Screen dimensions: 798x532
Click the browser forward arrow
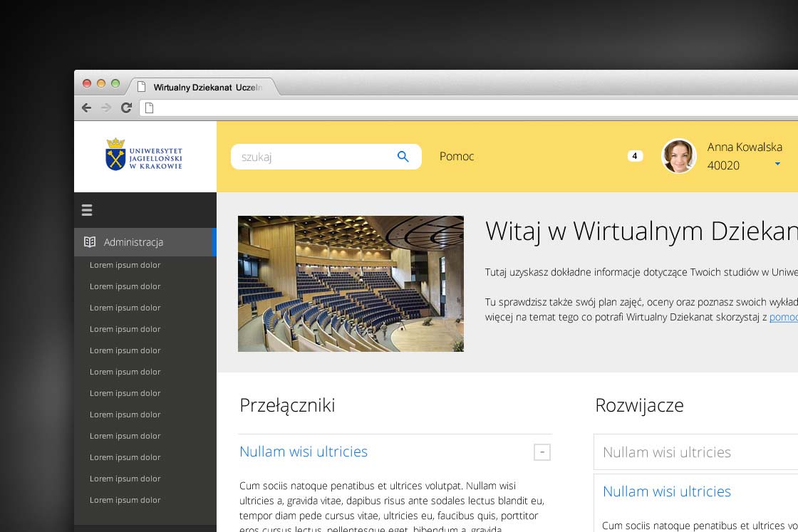pos(106,108)
